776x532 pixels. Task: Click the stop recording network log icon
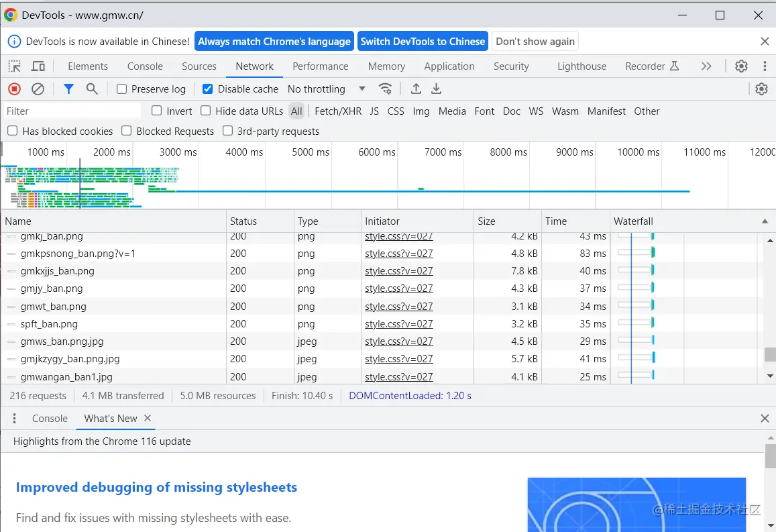point(14,89)
